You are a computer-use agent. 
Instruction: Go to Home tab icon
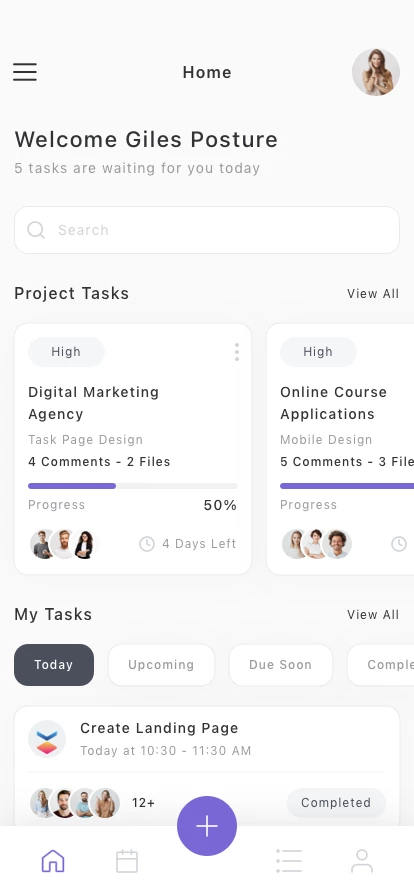[53, 861]
